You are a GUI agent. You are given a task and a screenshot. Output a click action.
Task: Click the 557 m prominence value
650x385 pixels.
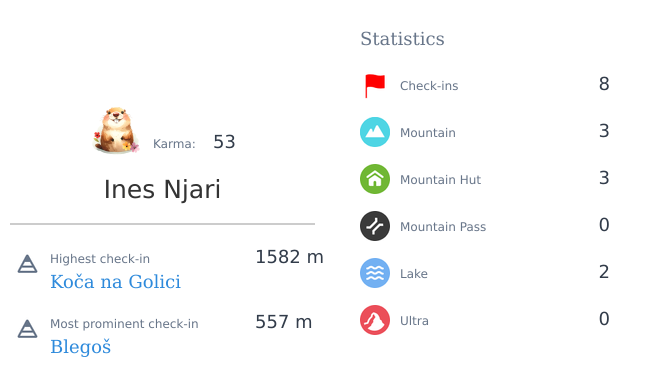(x=284, y=322)
